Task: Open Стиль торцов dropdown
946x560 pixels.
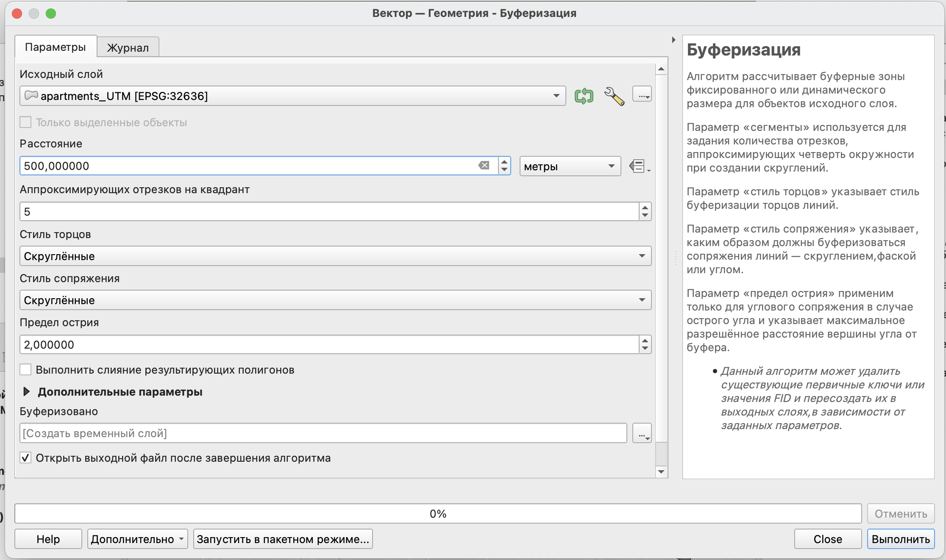Action: 335,256
